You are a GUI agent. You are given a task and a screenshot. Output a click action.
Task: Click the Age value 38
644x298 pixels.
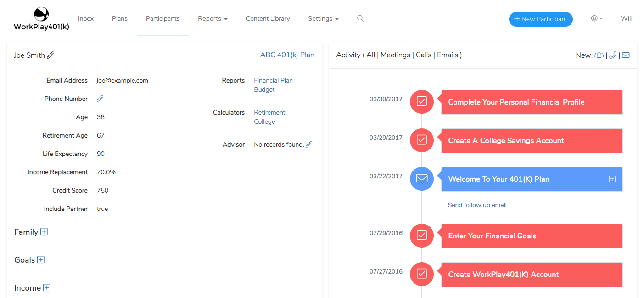click(101, 117)
